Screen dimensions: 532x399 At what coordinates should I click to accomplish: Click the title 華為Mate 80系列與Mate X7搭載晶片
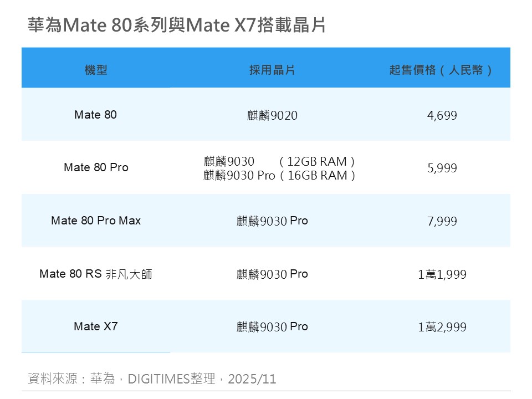[177, 25]
